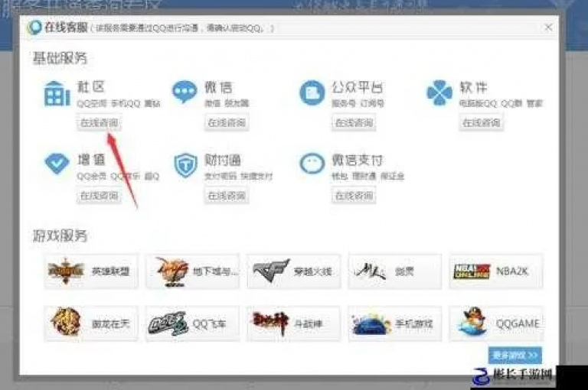
Task: Click the 社区 building icon
Action: pos(57,93)
